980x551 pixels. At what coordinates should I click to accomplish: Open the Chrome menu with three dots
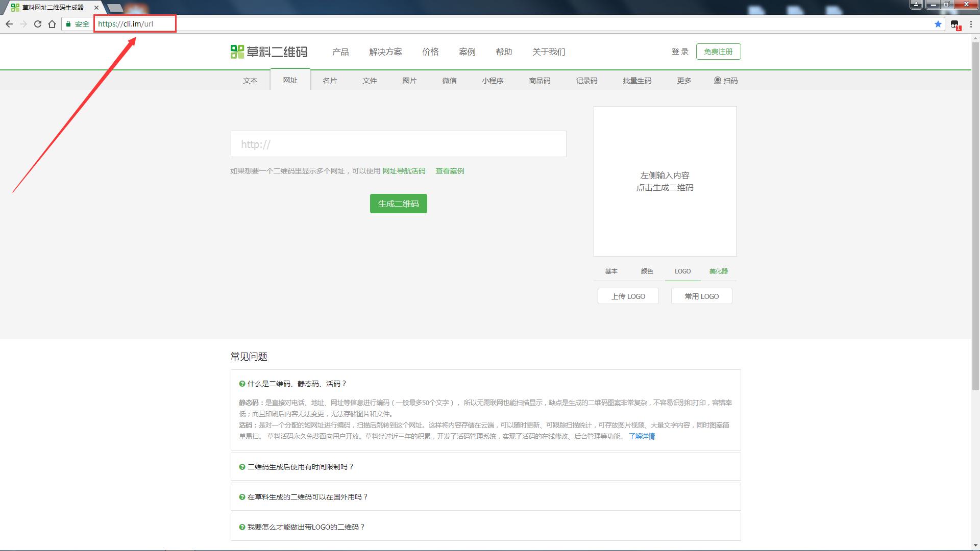(x=971, y=23)
